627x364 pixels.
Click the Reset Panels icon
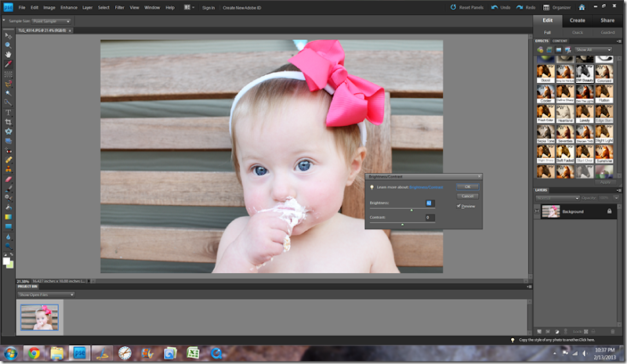coord(455,7)
